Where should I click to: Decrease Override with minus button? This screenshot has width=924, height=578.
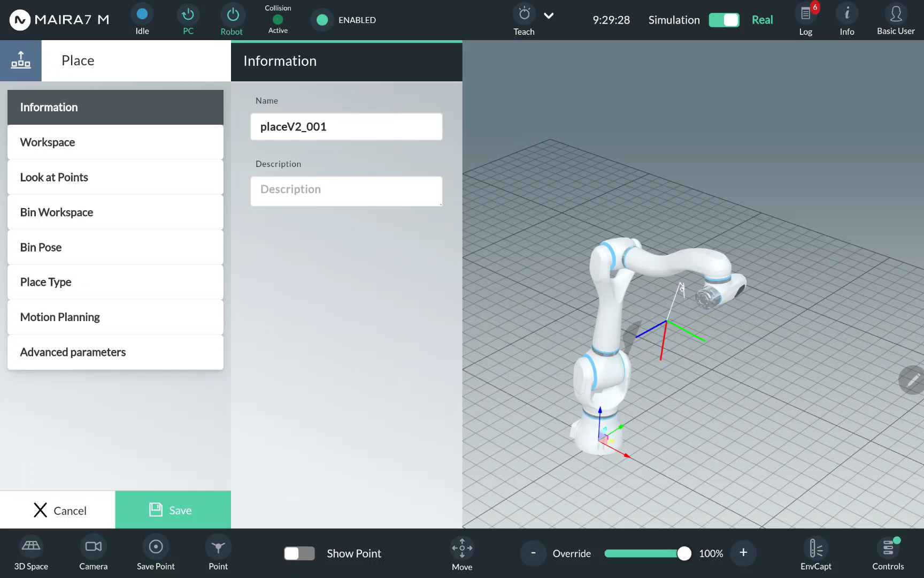[x=533, y=553]
